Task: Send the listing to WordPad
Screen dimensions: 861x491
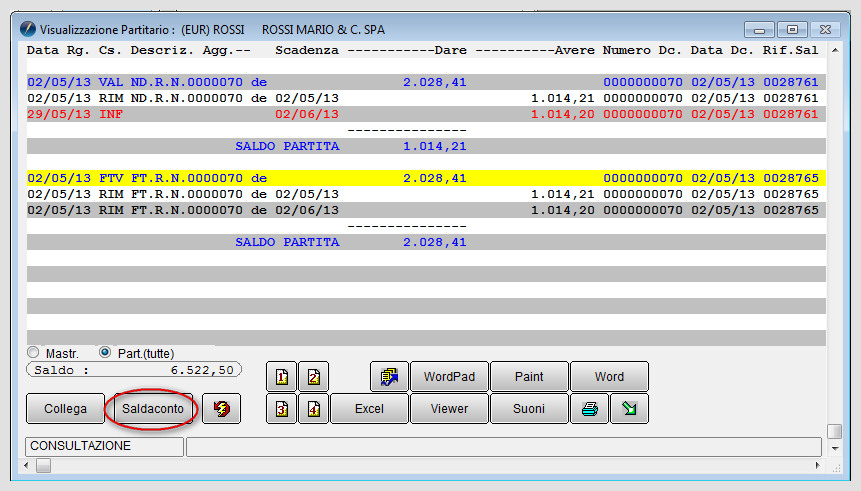Action: 449,377
